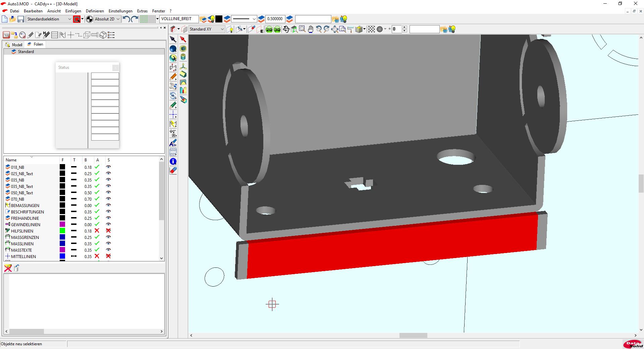Click the black color swatch of MASSTEXTE's neighbor 070_NB
Viewport: 644px width, 349px height.
[62, 199]
